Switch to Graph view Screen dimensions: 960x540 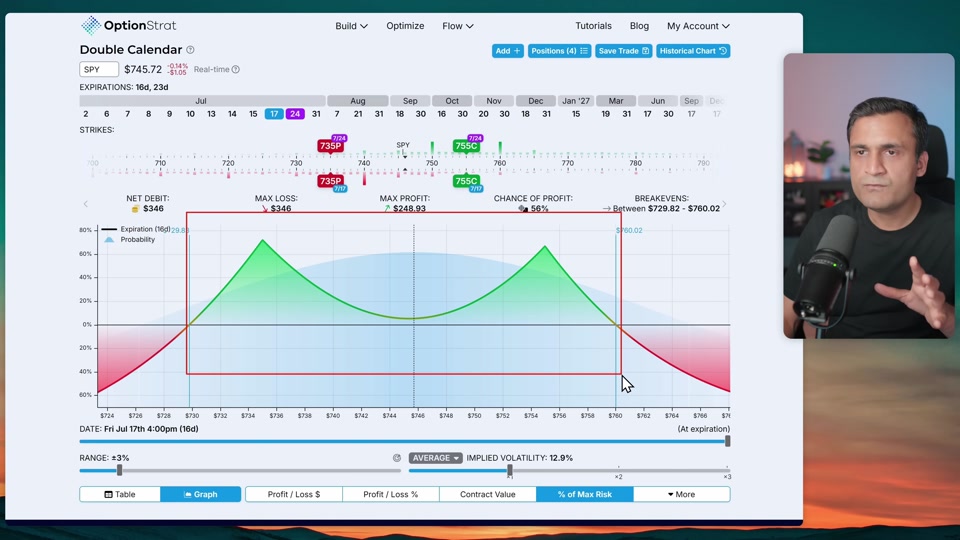[201, 494]
